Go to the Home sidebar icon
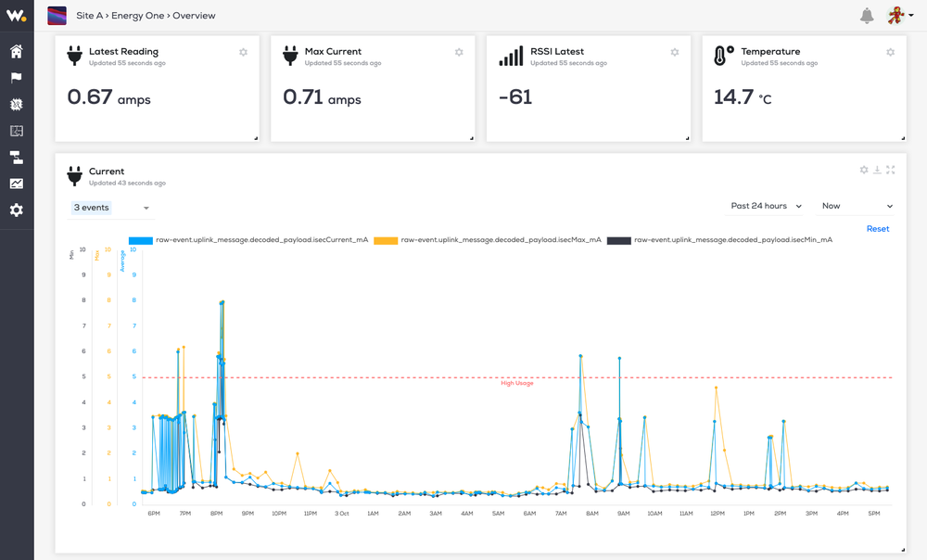The width and height of the screenshot is (927, 560). click(17, 51)
